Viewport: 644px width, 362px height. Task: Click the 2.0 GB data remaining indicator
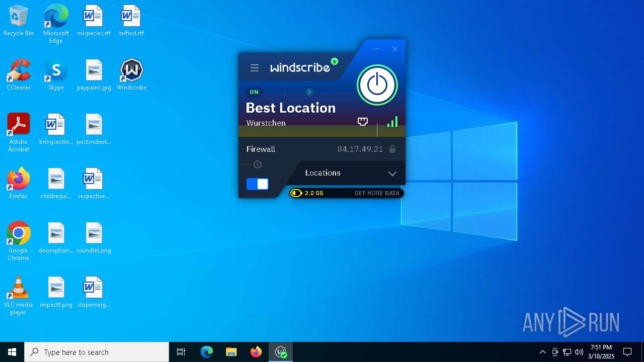(x=307, y=193)
